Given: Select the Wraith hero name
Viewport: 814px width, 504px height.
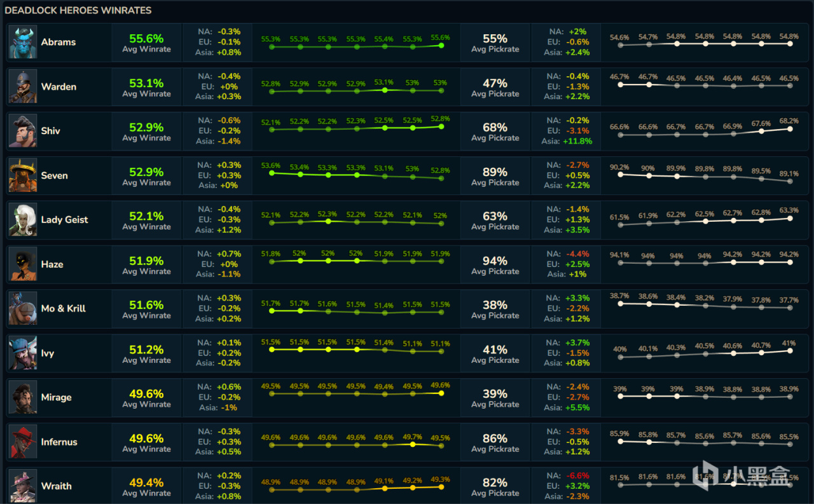Looking at the screenshot, I should point(57,486).
